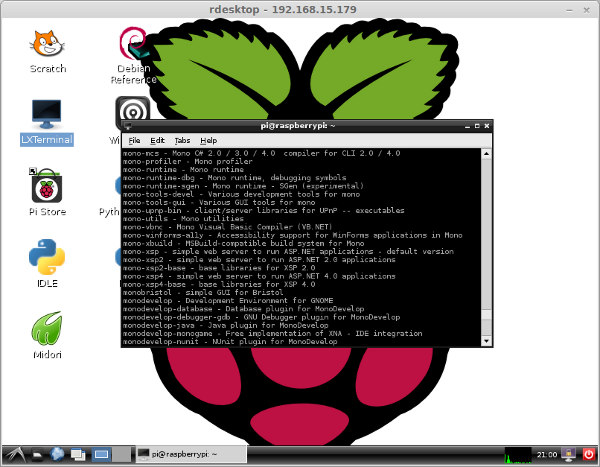Click the 'mono-tools-devel' terminal line
600x467 pixels.
coord(241,194)
